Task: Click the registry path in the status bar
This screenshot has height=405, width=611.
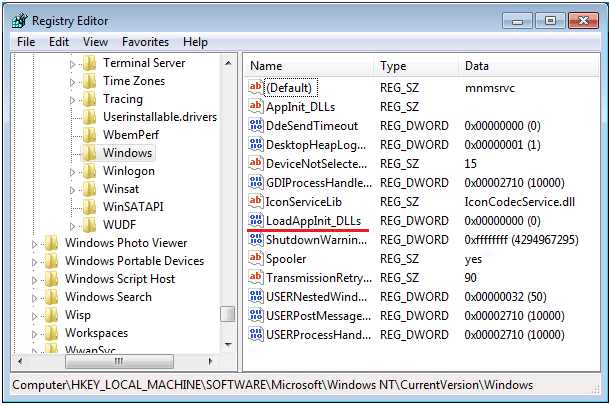Action: click(272, 385)
